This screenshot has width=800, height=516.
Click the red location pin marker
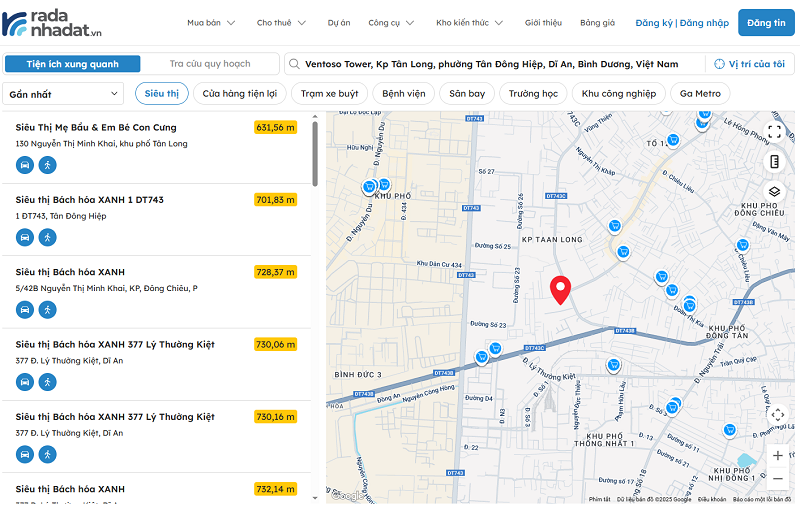(x=561, y=289)
